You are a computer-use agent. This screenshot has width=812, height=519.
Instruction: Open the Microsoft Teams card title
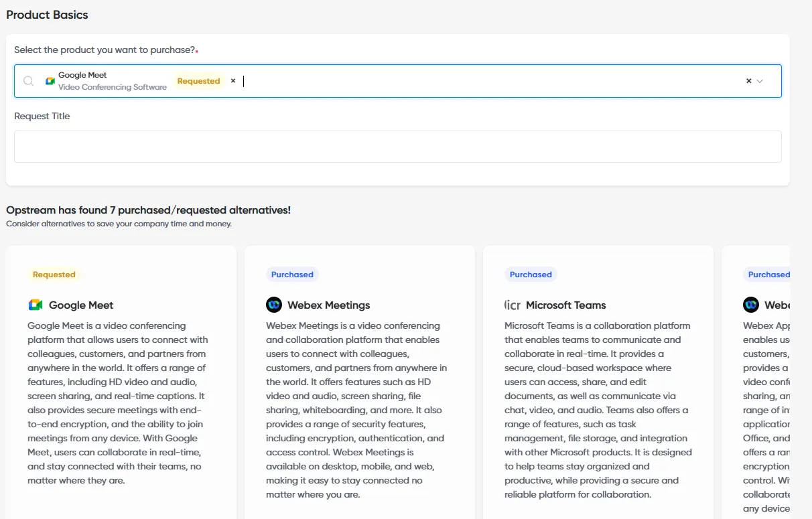coord(565,305)
